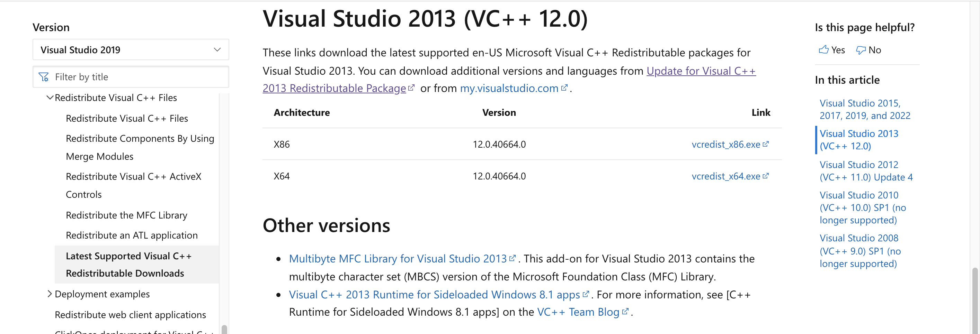
Task: Click the page's vertical scrollbar thumb
Action: (x=975, y=300)
